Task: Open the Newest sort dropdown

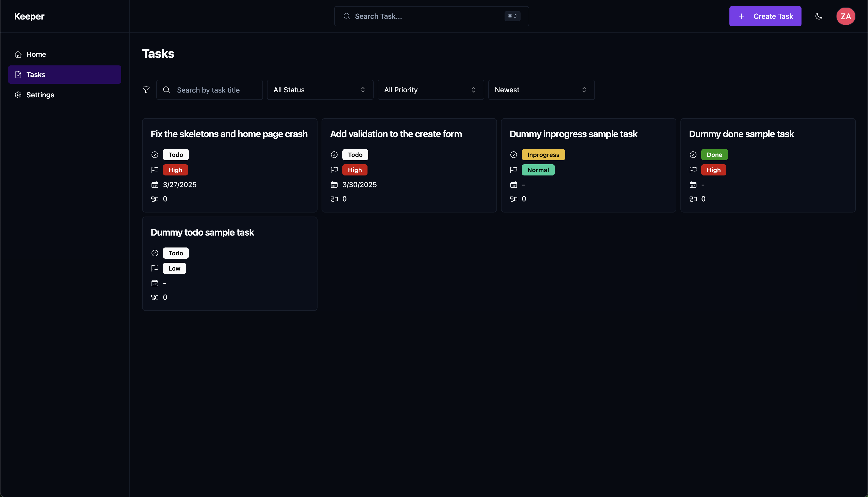Action: pyautogui.click(x=541, y=90)
